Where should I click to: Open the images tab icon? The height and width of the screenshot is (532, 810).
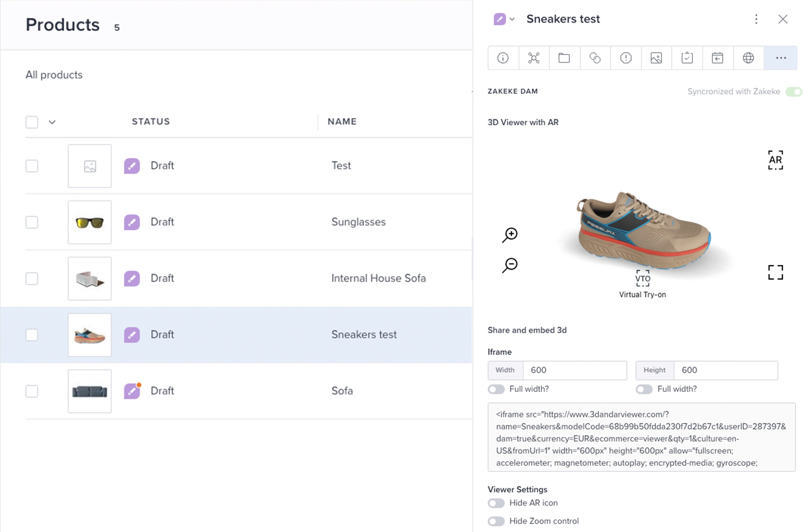(x=656, y=58)
